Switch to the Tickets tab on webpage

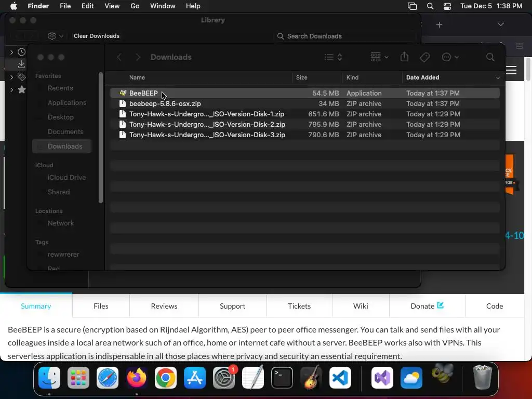[299, 306]
